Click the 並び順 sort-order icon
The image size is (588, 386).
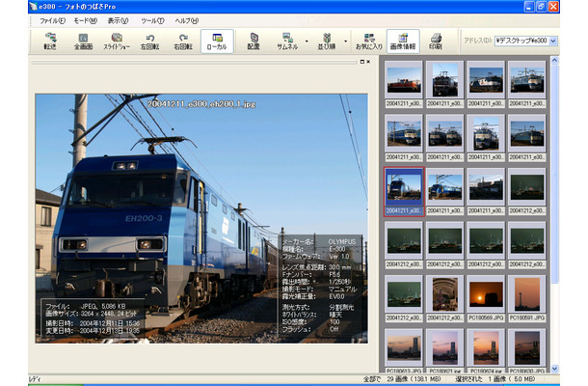coord(327,41)
